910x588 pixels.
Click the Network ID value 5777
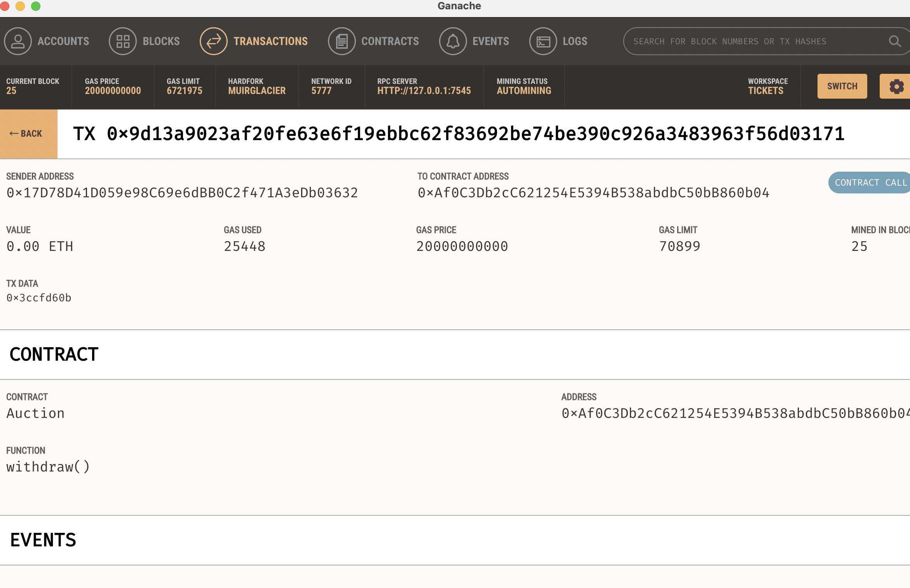pos(321,91)
